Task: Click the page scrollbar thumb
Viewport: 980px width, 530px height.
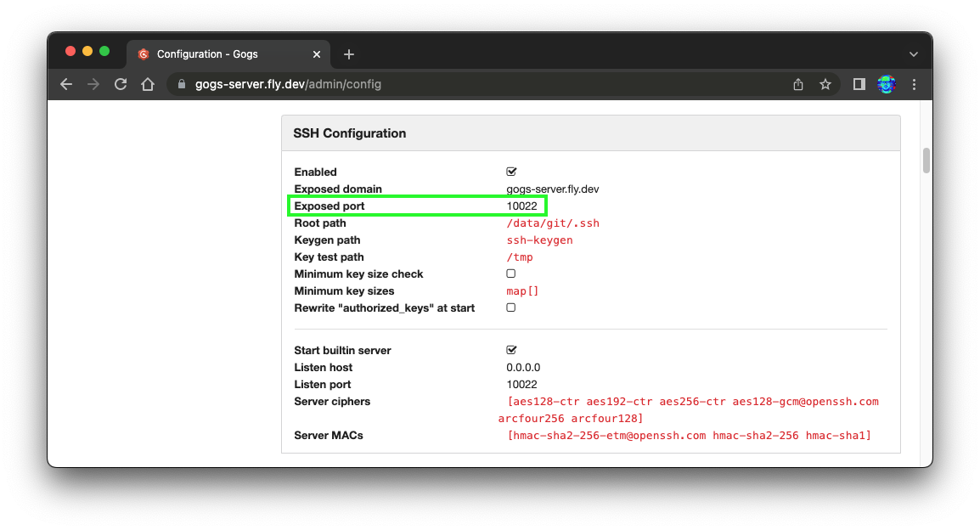Action: pos(926,160)
